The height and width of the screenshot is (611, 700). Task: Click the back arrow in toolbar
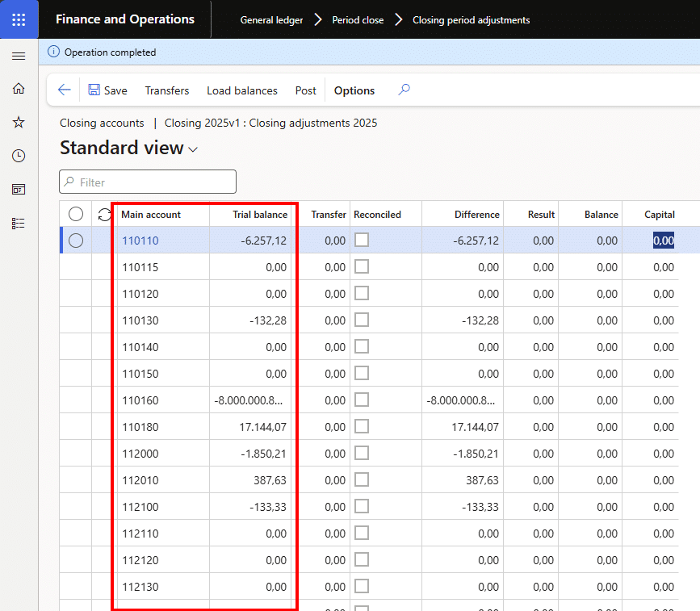[x=65, y=90]
